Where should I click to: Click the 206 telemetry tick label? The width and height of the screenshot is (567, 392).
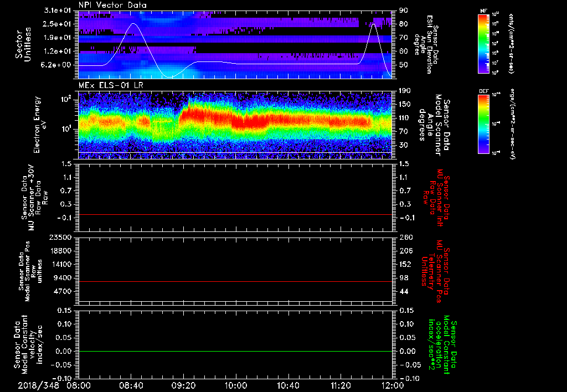[x=405, y=251]
